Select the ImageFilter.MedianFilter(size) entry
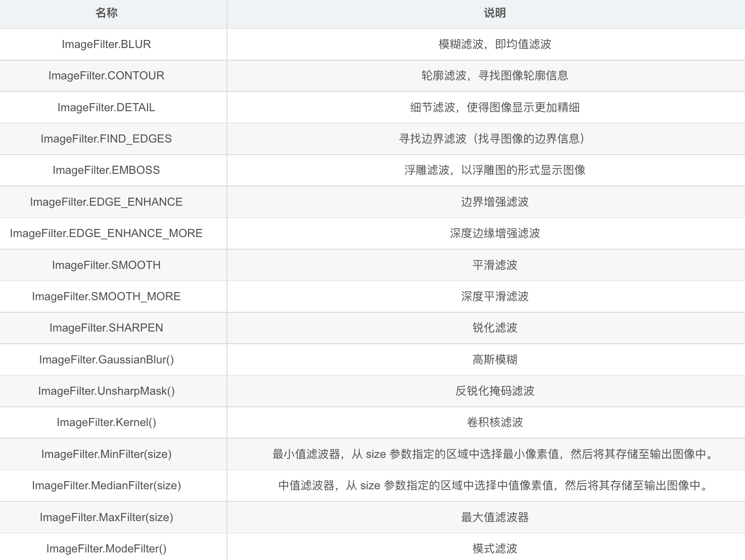Viewport: 745px width, 560px height. tap(107, 485)
